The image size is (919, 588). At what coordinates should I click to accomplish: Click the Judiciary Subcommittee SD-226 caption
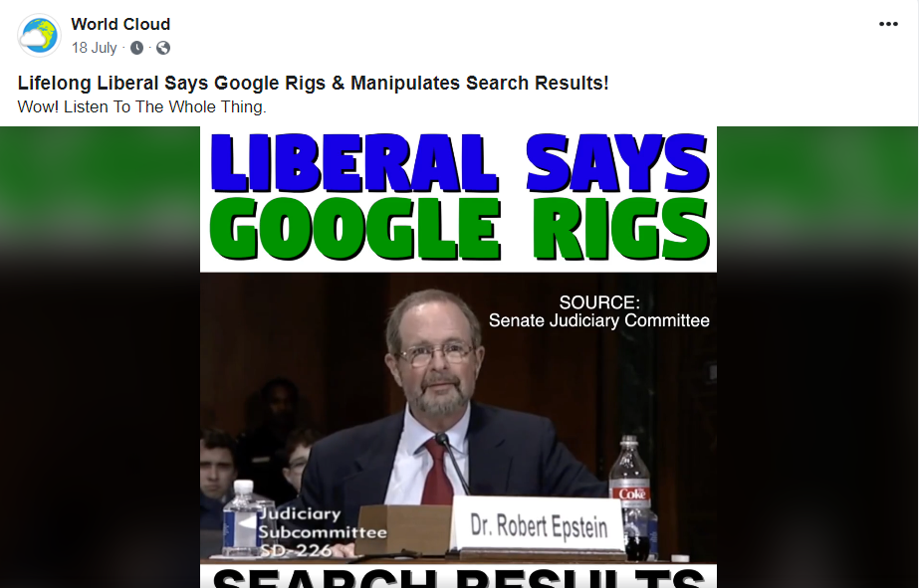click(x=323, y=531)
